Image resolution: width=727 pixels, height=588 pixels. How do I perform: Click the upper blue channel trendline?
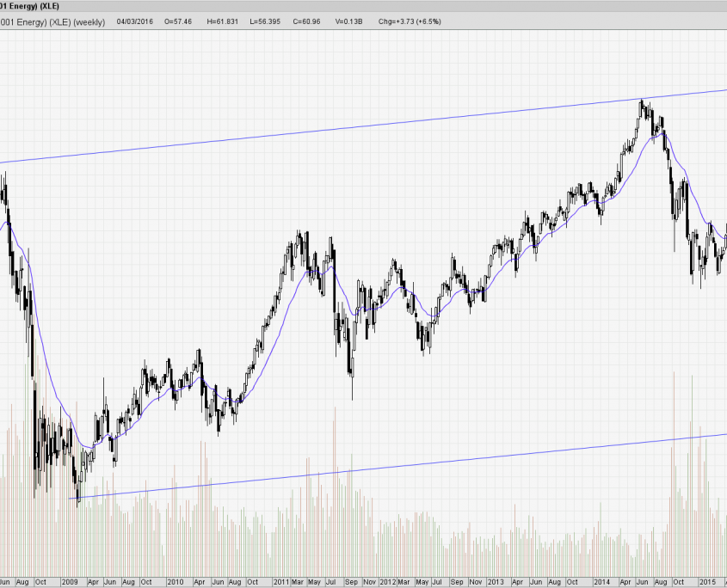point(344,129)
